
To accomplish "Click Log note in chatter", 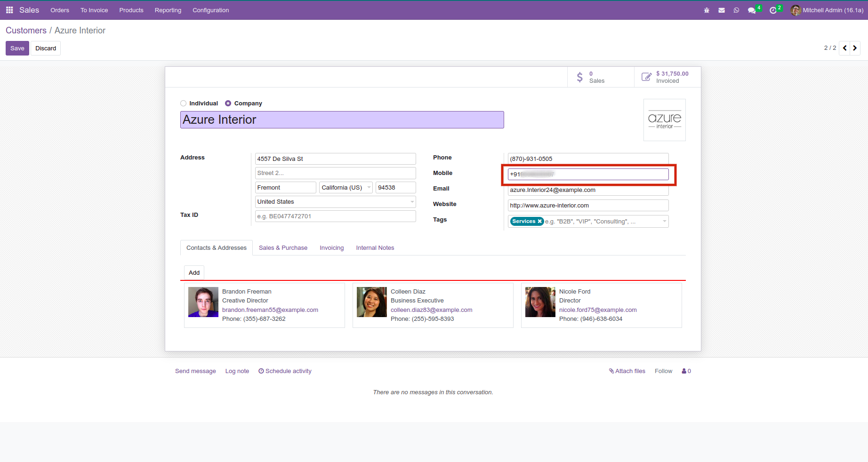I will click(237, 371).
